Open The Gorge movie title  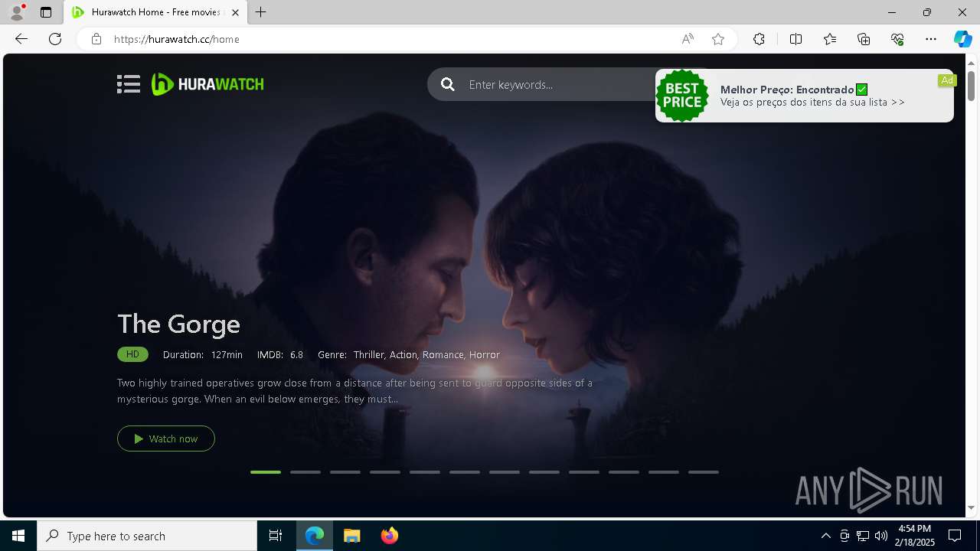pyautogui.click(x=178, y=324)
